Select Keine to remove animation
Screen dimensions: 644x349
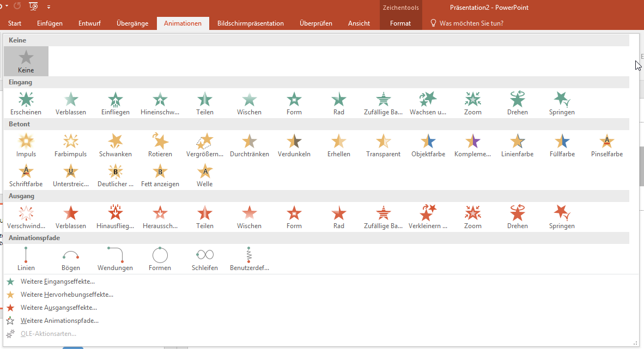click(26, 60)
